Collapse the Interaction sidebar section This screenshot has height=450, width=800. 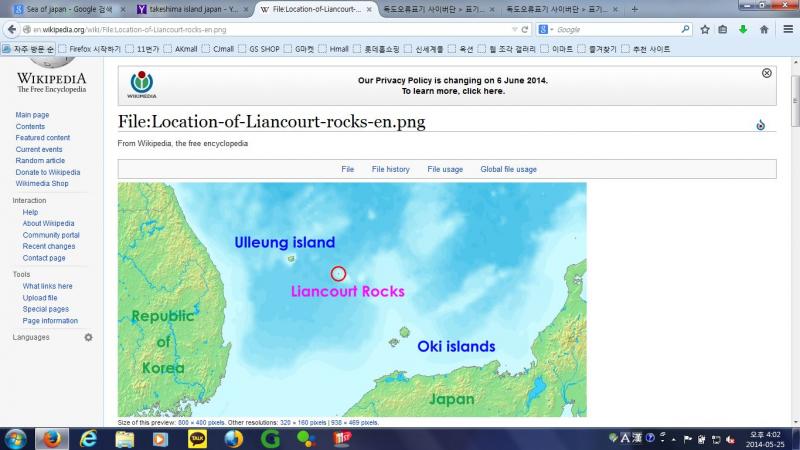29,201
